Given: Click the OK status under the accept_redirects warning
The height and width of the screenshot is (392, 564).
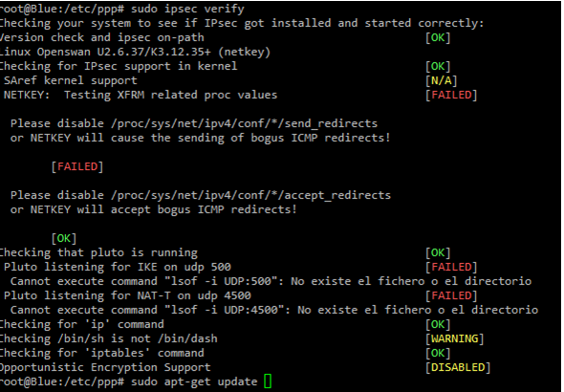Looking at the screenshot, I should (64, 238).
